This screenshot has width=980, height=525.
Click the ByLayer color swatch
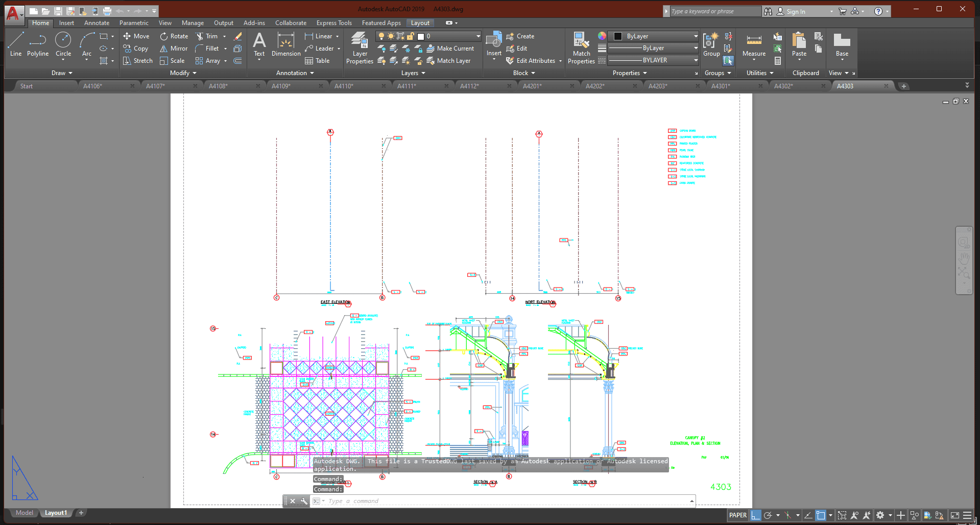(618, 36)
